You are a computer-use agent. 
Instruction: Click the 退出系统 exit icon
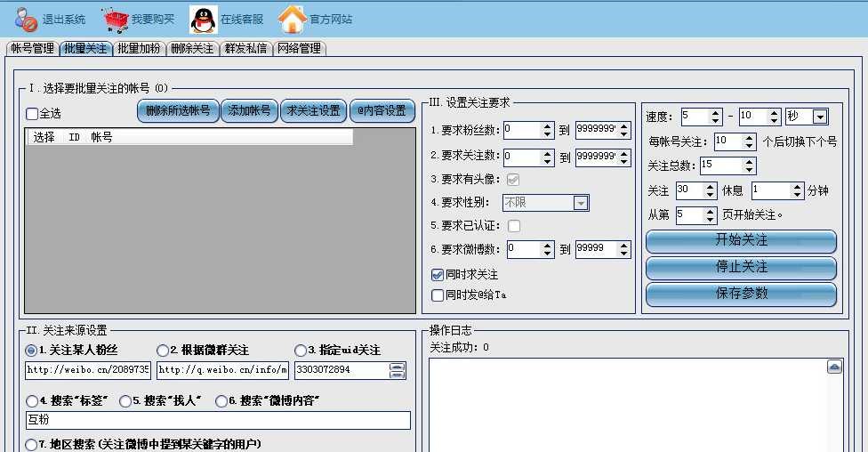[26, 20]
